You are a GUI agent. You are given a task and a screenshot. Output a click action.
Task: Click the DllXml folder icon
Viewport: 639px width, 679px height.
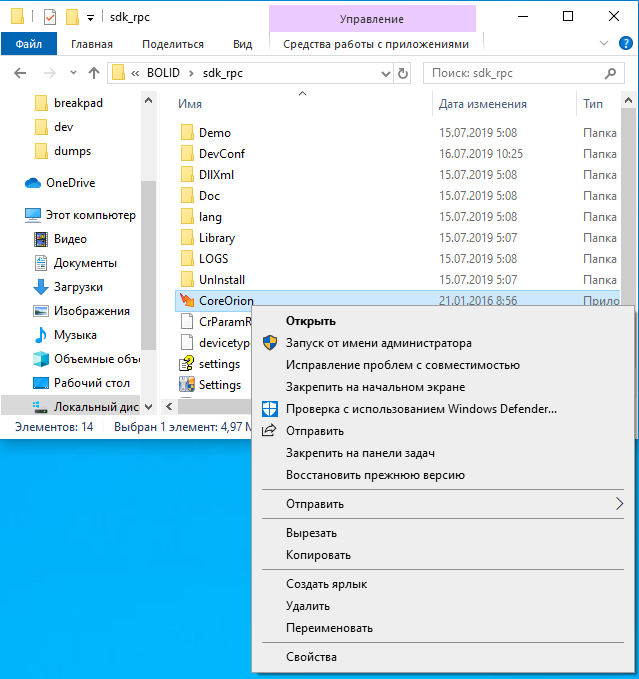[x=187, y=175]
